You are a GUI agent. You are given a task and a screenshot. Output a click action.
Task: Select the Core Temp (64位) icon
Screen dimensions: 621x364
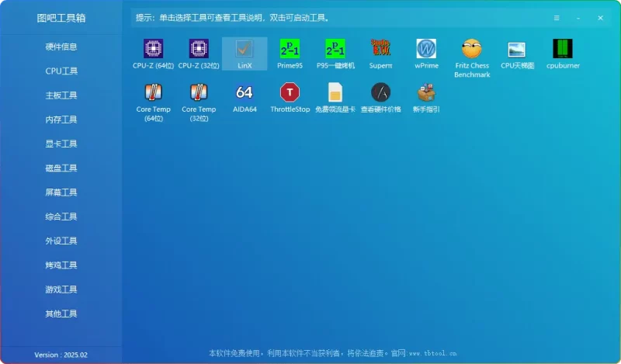point(153,92)
